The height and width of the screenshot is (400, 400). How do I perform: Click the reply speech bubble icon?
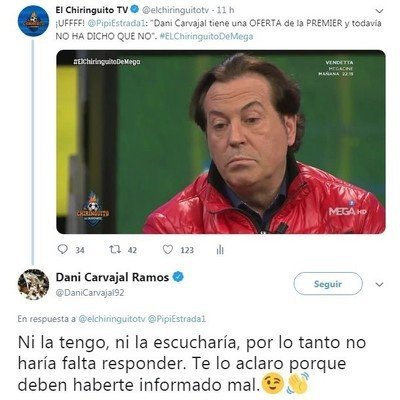pyautogui.click(x=63, y=250)
